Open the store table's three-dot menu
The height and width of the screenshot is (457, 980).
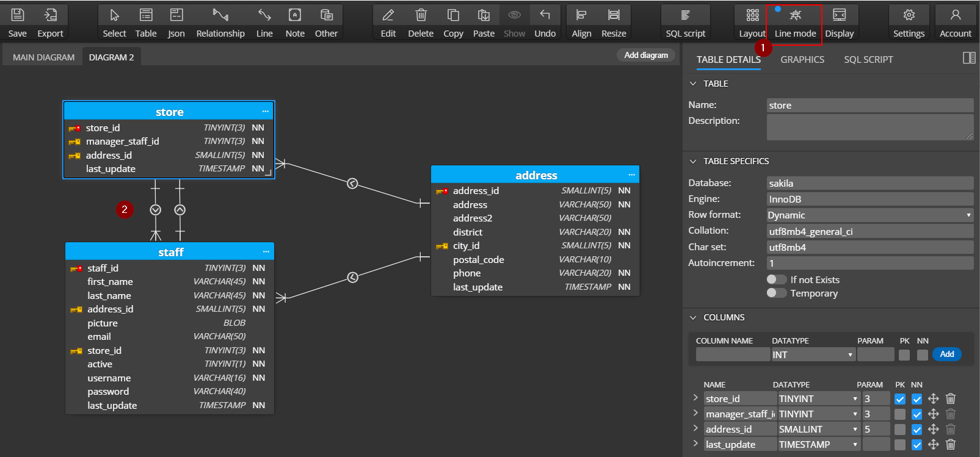(x=266, y=112)
